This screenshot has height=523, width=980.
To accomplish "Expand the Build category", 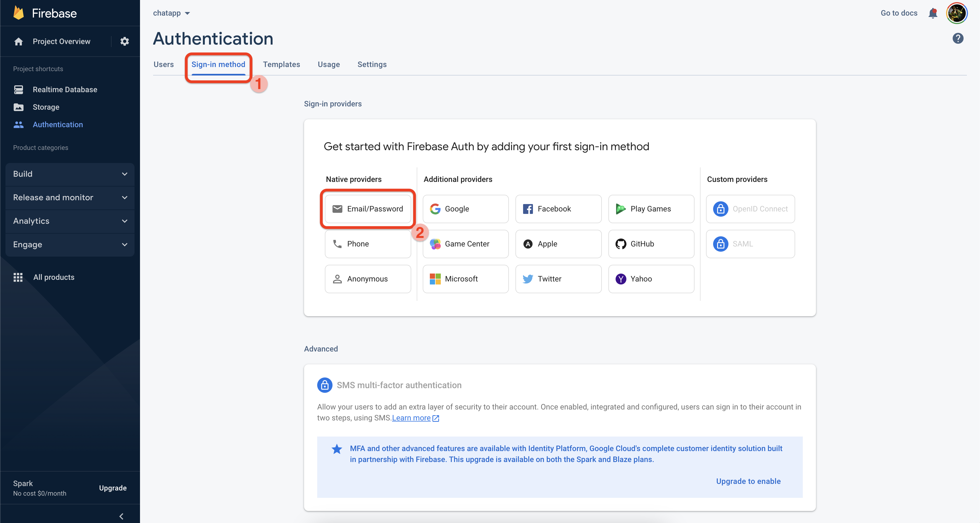I will pos(70,174).
